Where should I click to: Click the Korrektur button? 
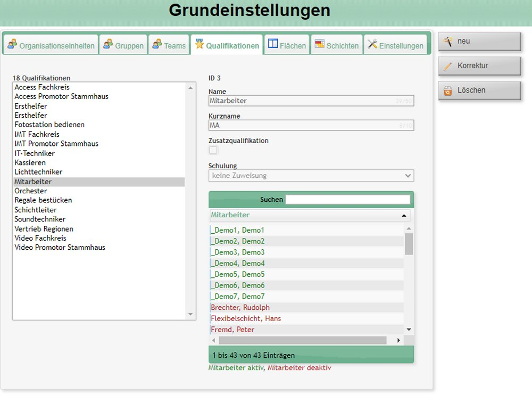[479, 66]
